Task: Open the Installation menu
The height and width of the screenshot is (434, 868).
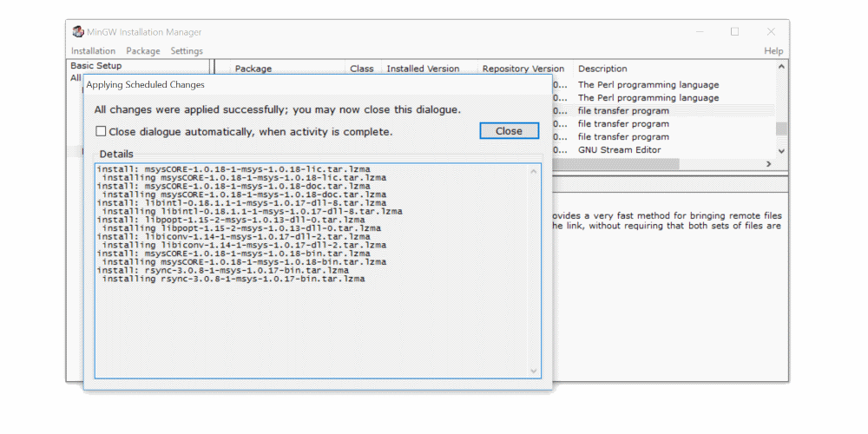Action: pos(93,51)
